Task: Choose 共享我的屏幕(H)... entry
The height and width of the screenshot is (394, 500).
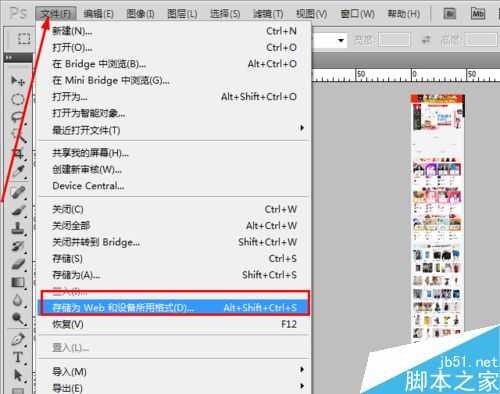Action: (175, 153)
